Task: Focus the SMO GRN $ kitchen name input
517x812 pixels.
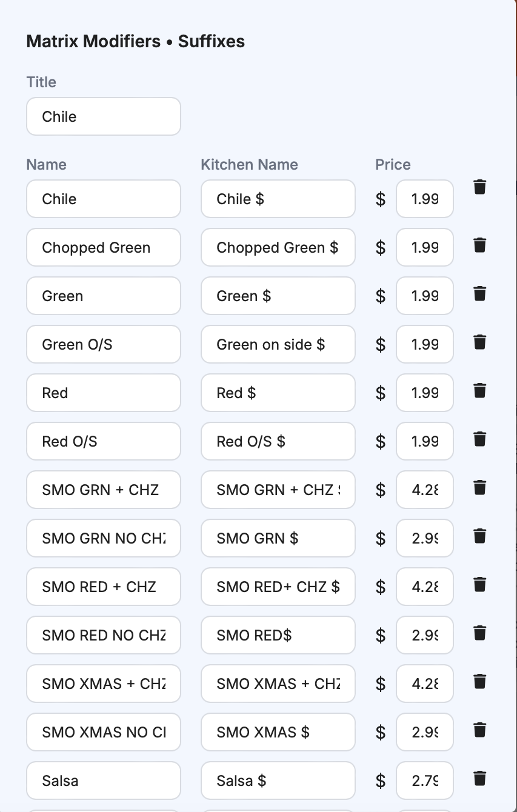Action: tap(278, 538)
